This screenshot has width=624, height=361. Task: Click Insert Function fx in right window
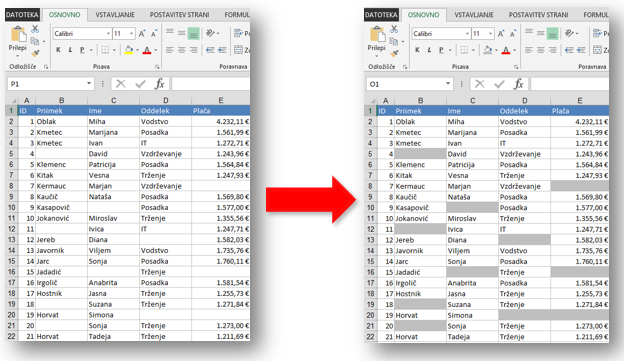[519, 84]
